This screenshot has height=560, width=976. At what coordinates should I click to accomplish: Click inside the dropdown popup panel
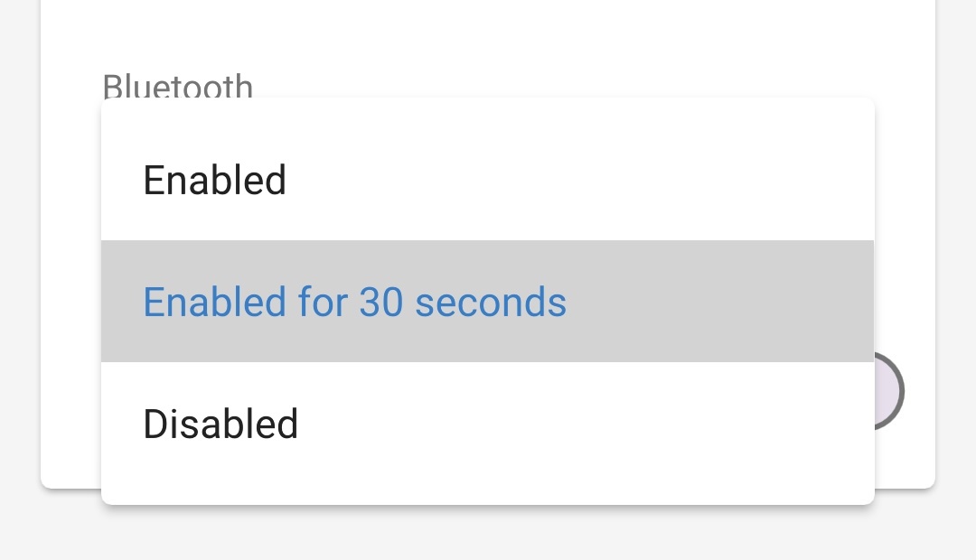488,302
